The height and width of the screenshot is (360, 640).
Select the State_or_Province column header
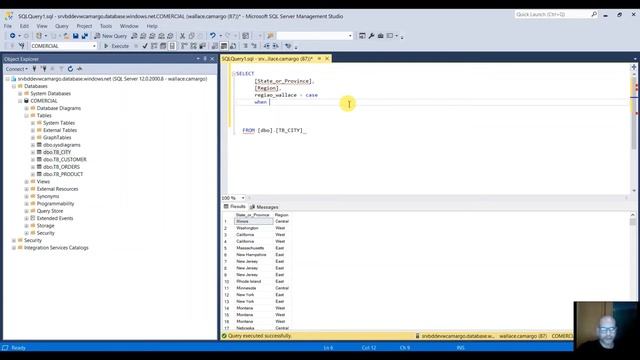point(253,215)
